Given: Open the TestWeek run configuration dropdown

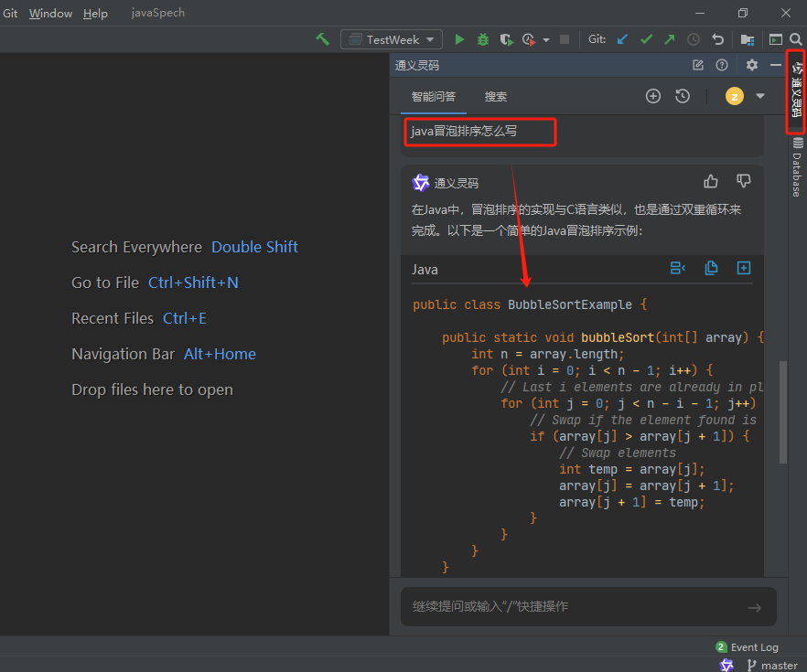Looking at the screenshot, I should [392, 39].
